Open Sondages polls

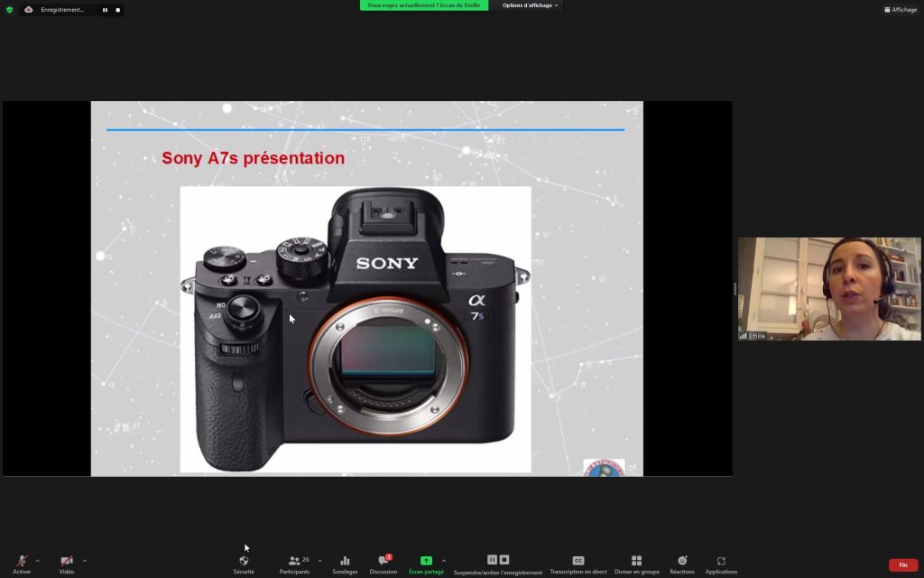pyautogui.click(x=345, y=564)
